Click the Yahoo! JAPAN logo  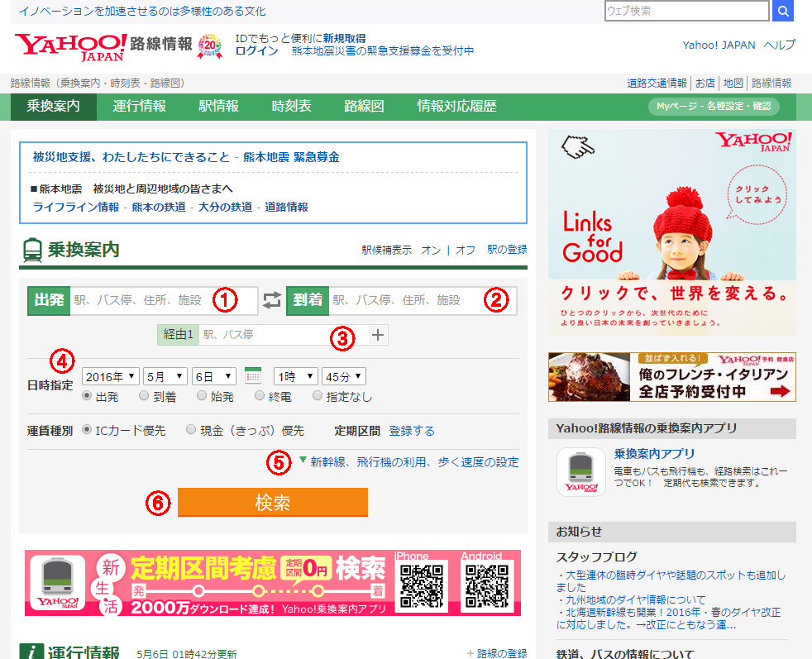pyautogui.click(x=71, y=47)
